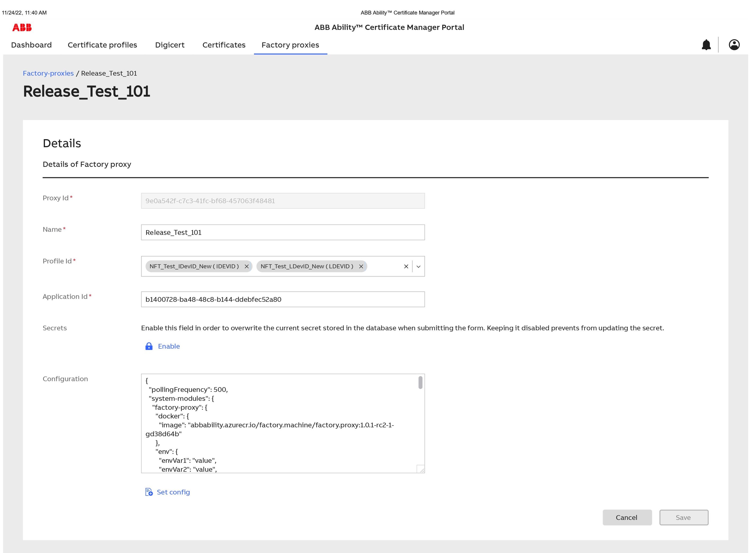Click the "system-modules" line in configuration
Screen dimensions: 756x553
[181, 398]
